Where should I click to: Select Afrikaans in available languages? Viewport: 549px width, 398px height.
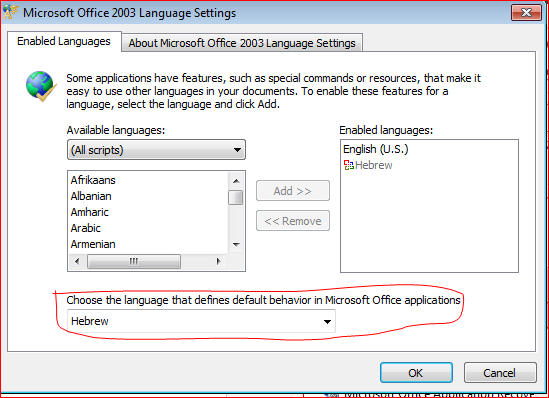point(93,180)
